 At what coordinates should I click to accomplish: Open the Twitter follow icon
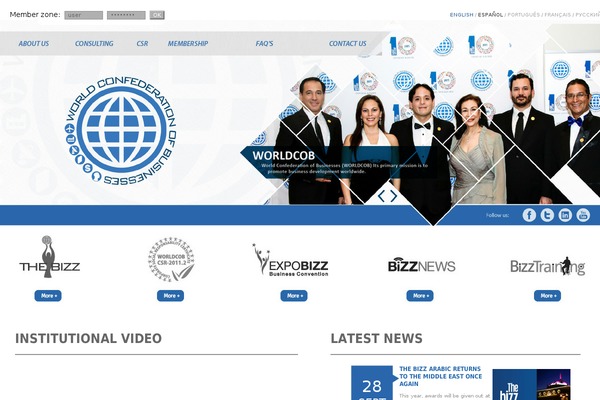coord(547,215)
